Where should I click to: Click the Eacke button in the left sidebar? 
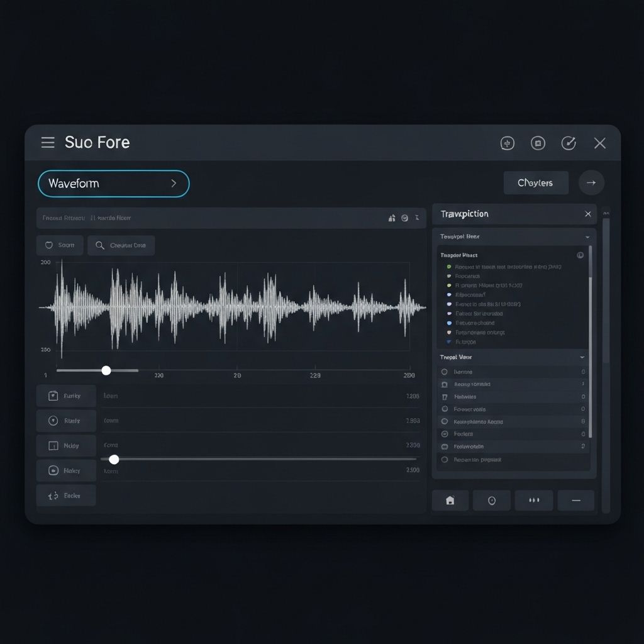(66, 495)
